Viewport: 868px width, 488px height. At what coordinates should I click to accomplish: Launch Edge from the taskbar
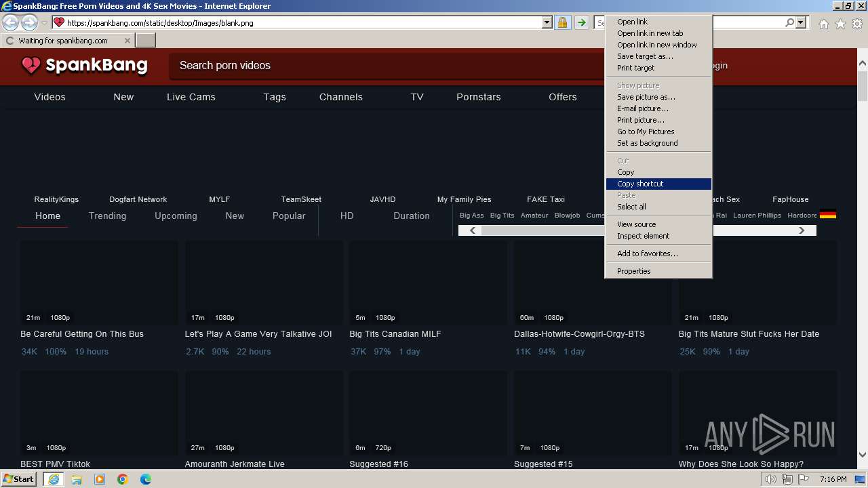pyautogui.click(x=146, y=479)
